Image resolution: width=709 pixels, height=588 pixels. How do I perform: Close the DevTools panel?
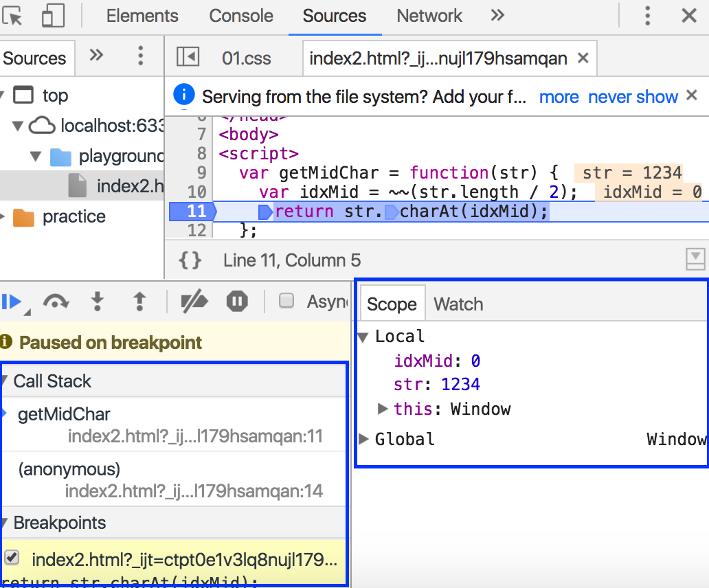689,16
